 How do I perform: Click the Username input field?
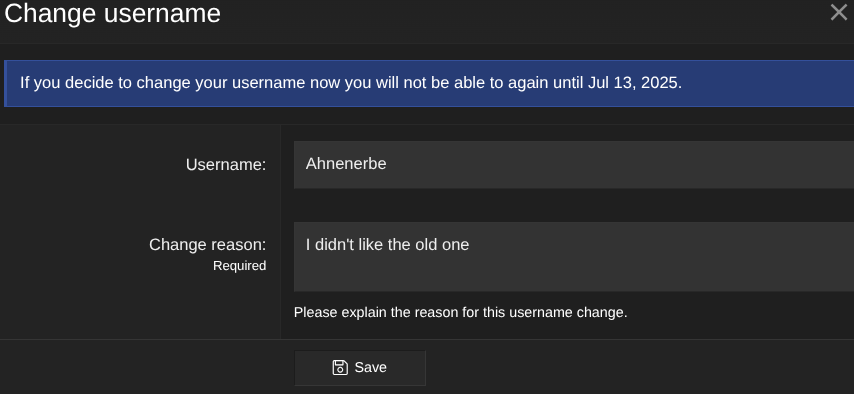pos(574,165)
